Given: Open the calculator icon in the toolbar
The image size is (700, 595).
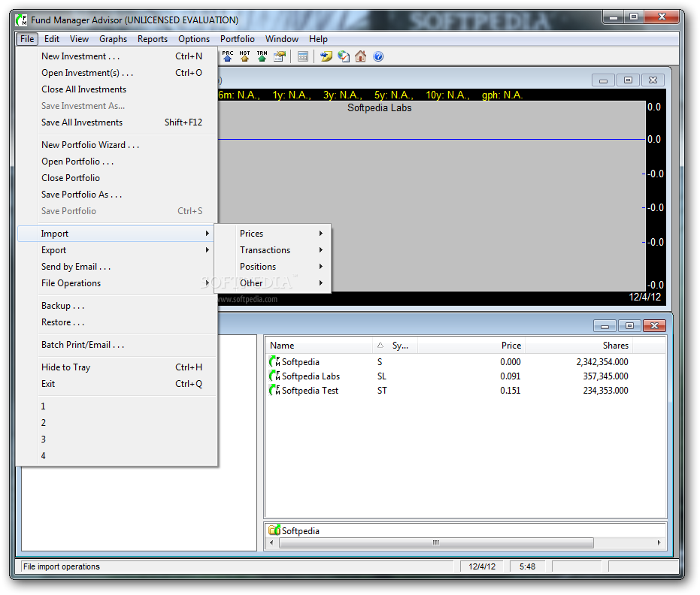Looking at the screenshot, I should tap(303, 56).
